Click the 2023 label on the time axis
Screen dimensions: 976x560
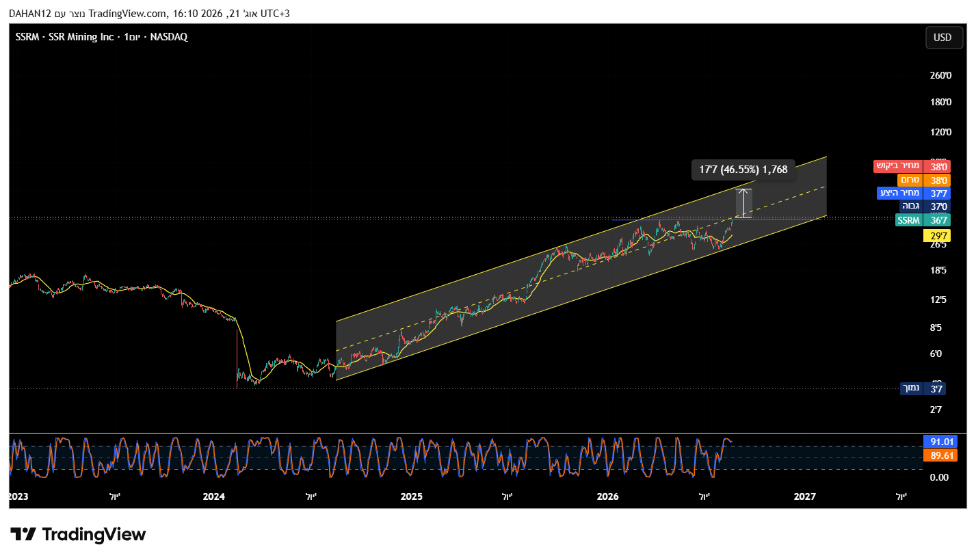(x=18, y=496)
